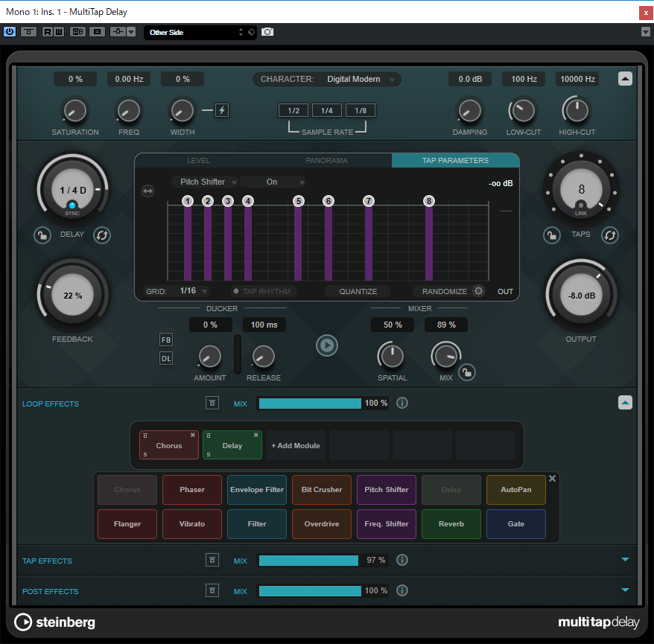The image size is (654, 644).
Task: Add the Reverb module
Action: tap(451, 524)
